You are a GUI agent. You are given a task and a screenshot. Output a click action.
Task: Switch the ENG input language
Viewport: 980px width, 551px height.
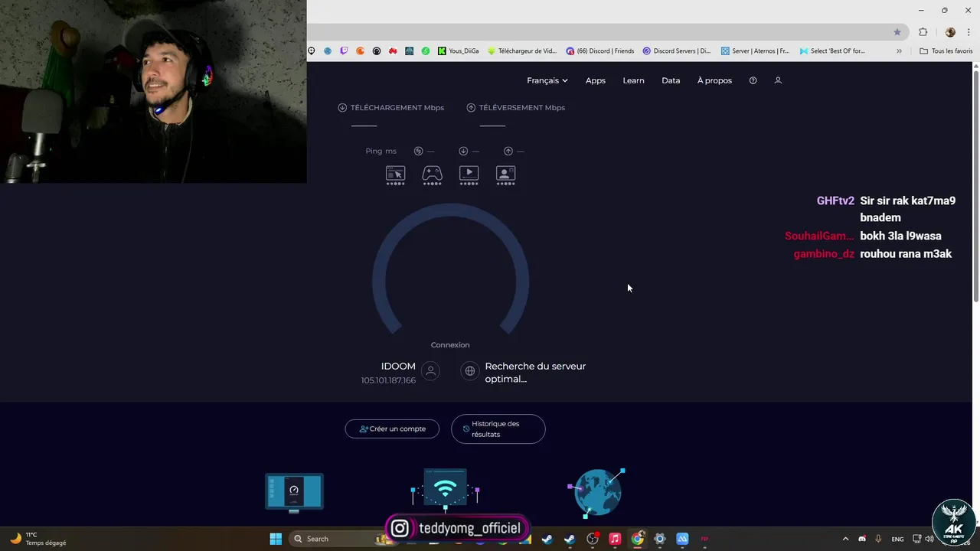point(897,539)
